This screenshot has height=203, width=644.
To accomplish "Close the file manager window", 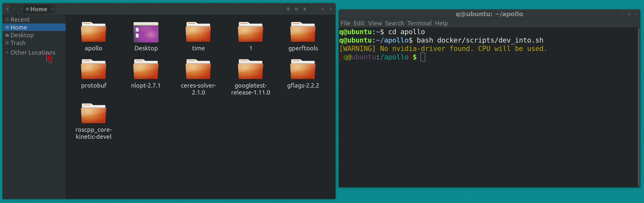I will point(330,9).
